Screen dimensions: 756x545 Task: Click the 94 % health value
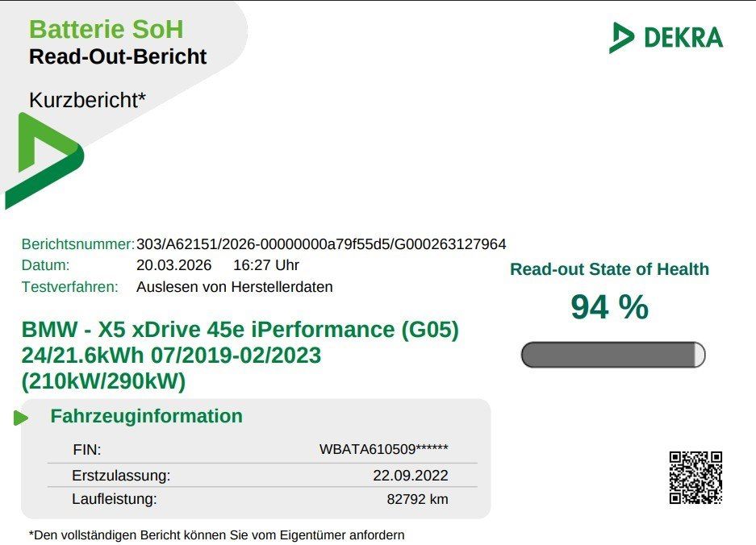(x=609, y=307)
